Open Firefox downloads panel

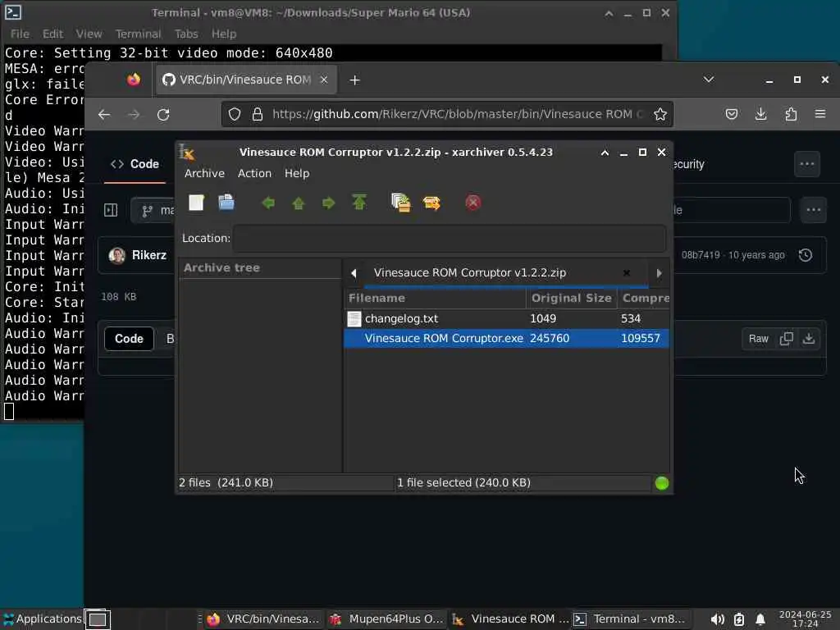click(x=760, y=113)
